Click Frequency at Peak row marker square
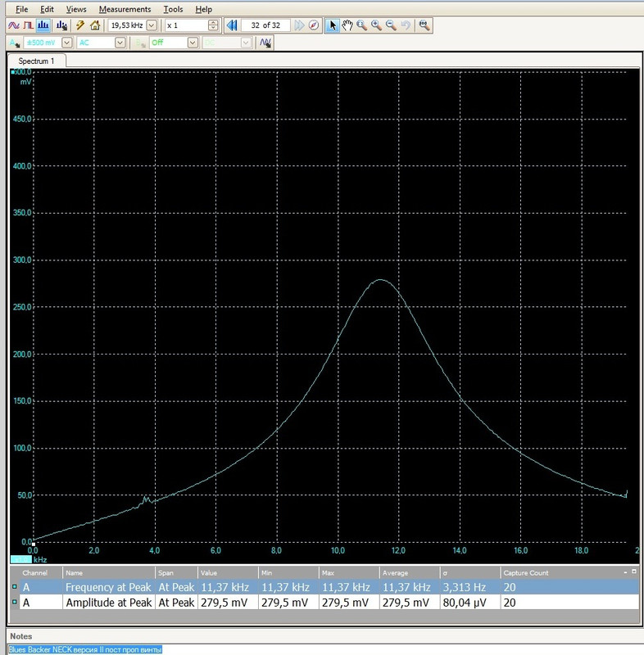 pos(15,587)
